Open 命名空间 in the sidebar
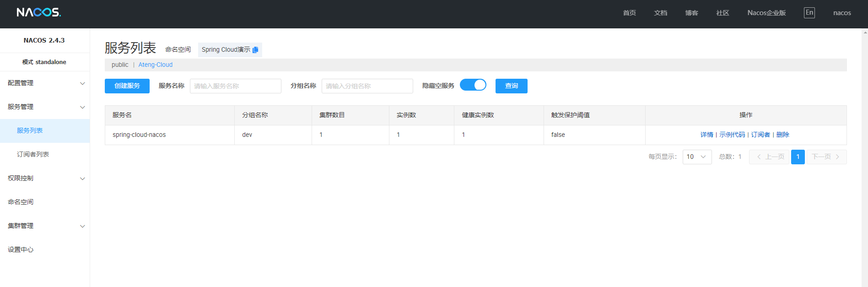868x287 pixels. 21,202
